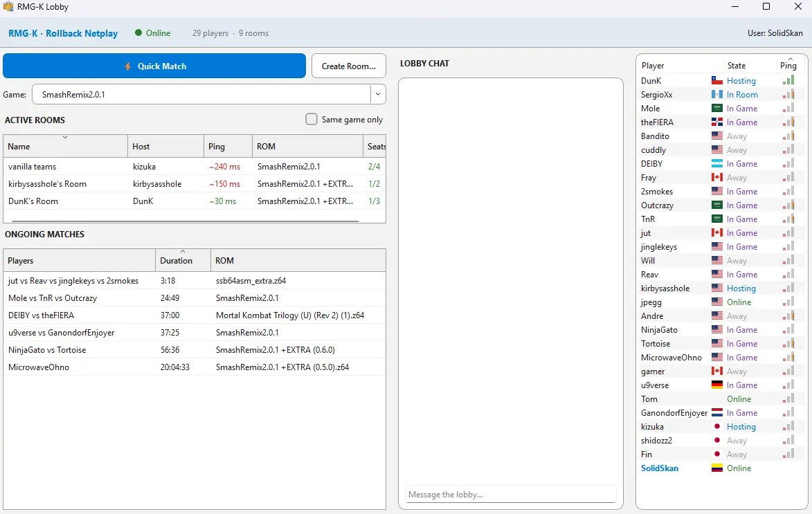The height and width of the screenshot is (514, 812).
Task: Click the ping bars icon for Tortoise
Action: (788, 343)
